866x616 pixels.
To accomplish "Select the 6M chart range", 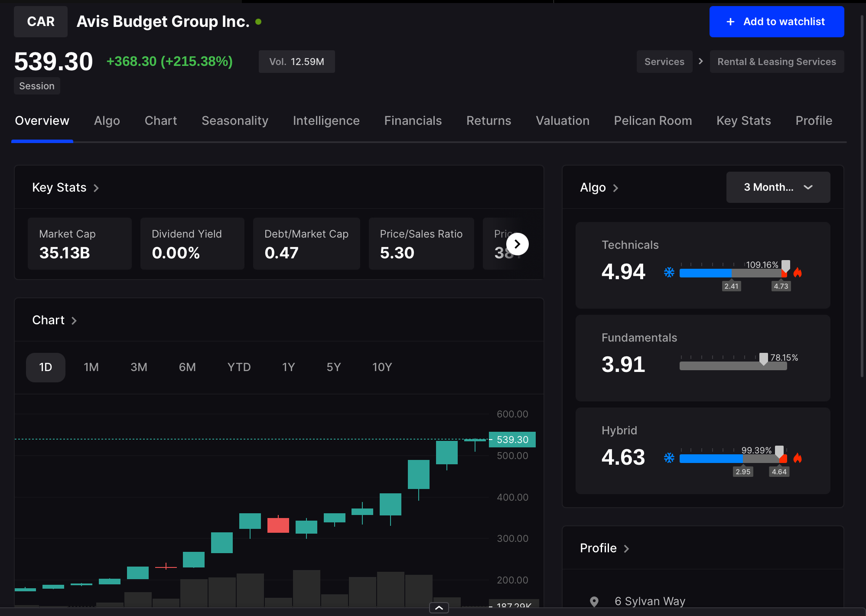I will click(187, 367).
